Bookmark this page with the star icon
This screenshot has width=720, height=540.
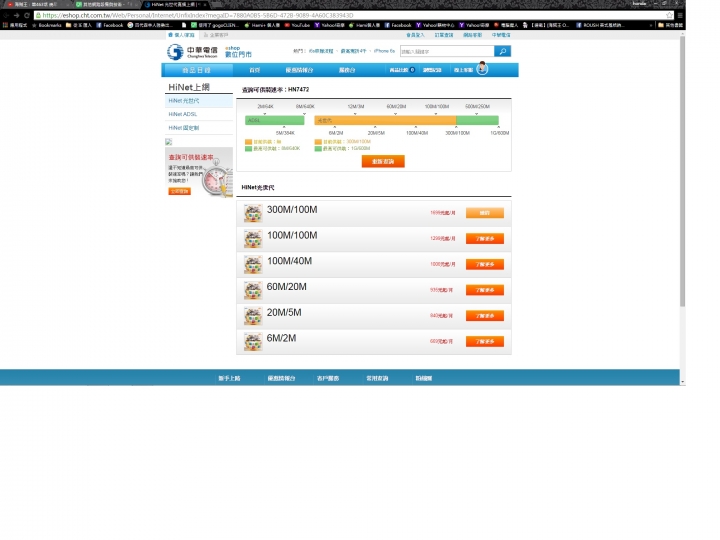[x=669, y=15]
